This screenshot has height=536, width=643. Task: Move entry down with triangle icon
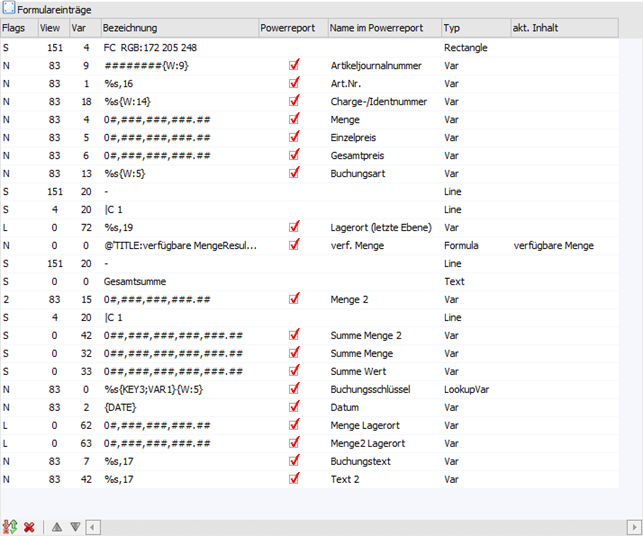(x=75, y=526)
